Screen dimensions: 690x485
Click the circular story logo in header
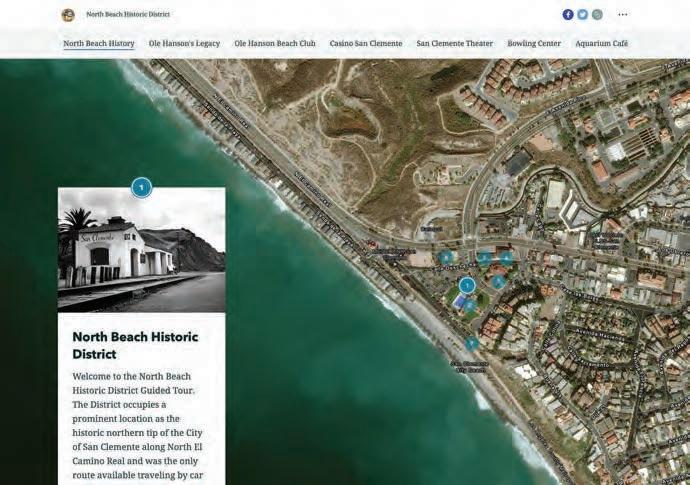tap(68, 15)
